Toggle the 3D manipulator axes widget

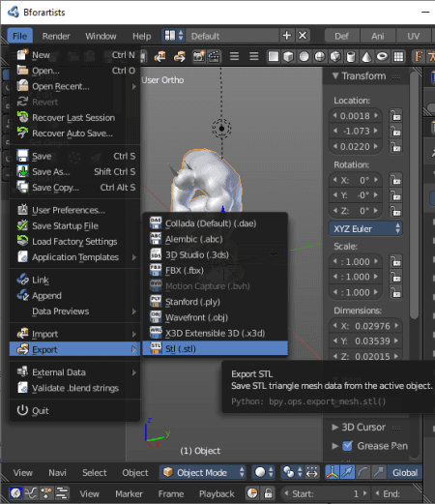tap(333, 472)
